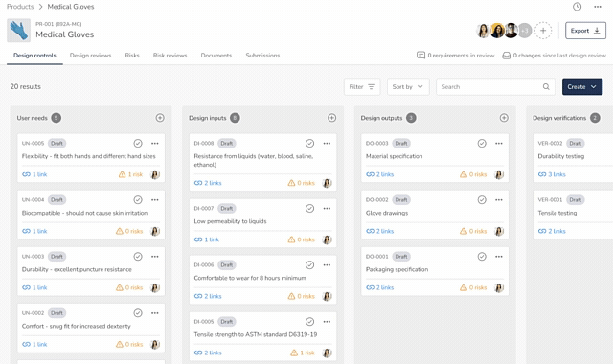Toggle the check circle on UN-0002
Viewport: 613px width, 364px height.
[x=138, y=313]
